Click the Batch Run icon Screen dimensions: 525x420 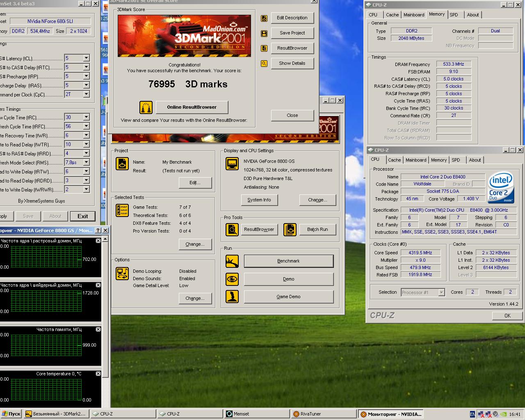coord(290,229)
